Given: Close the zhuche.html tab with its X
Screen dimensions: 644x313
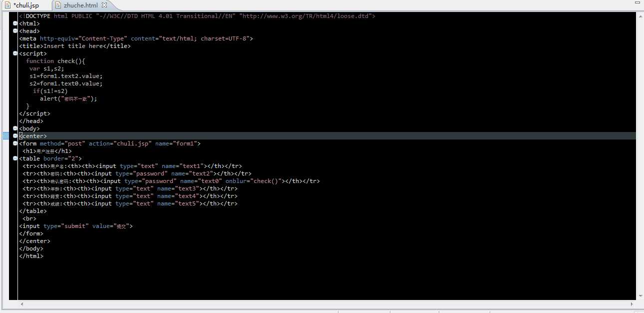Looking at the screenshot, I should pos(104,5).
